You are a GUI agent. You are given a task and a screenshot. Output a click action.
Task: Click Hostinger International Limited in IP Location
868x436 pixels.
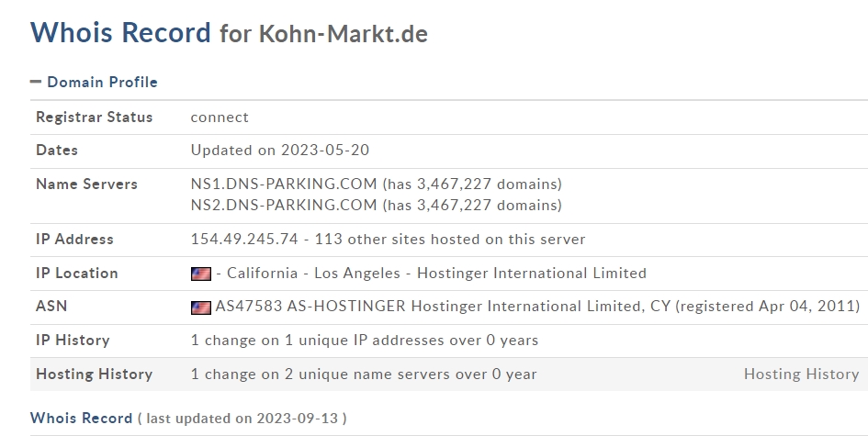pos(532,273)
